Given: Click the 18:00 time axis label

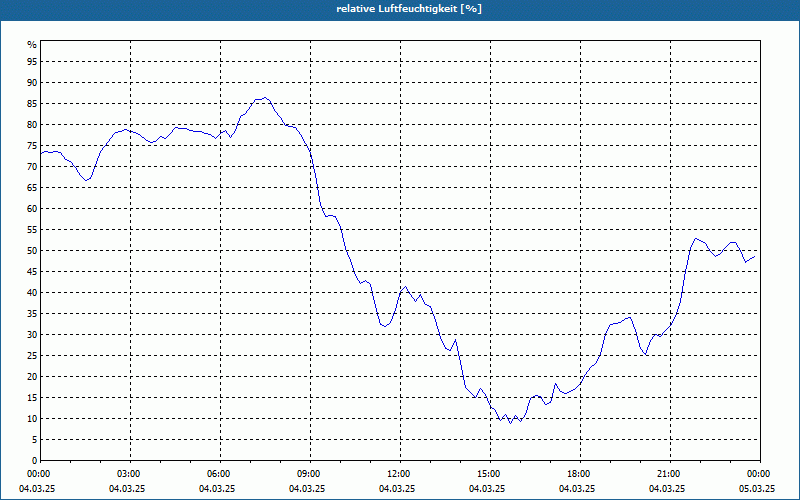Looking at the screenshot, I should point(580,474).
